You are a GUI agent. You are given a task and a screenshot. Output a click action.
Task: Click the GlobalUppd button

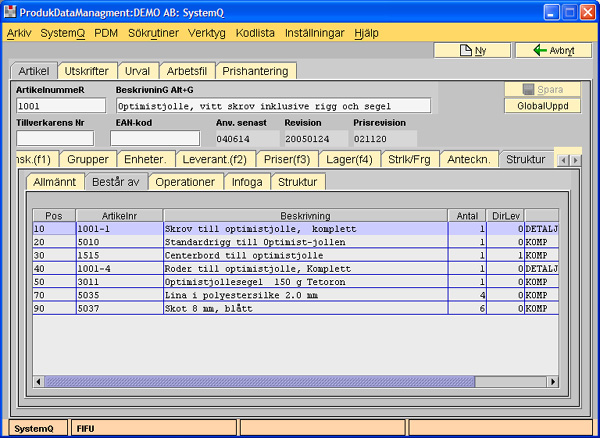(543, 106)
